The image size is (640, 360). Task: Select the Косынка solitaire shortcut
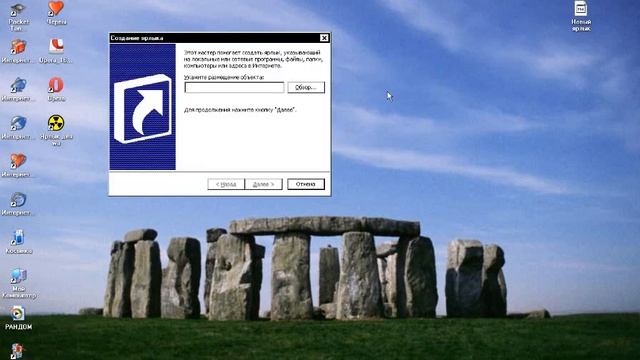coord(18,242)
